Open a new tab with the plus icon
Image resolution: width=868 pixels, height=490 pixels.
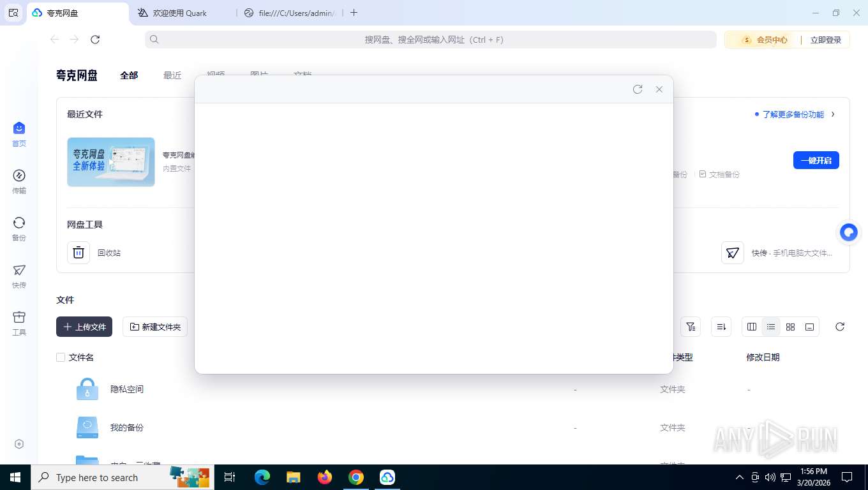[354, 13]
